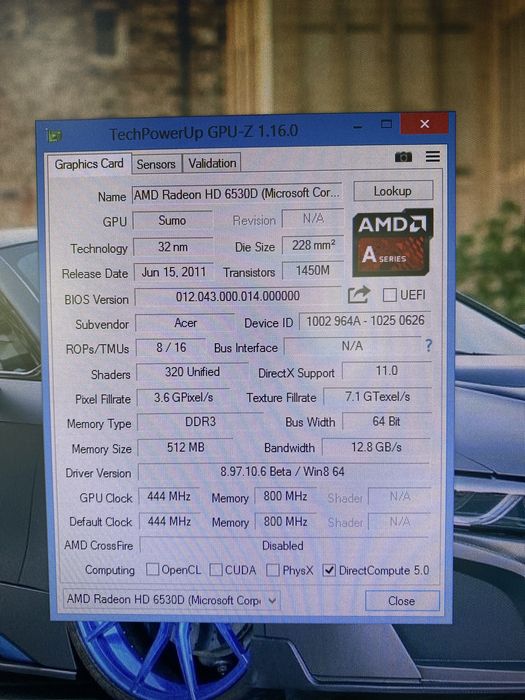The width and height of the screenshot is (525, 700).
Task: Click the Bus Interface field N/A
Action: coord(353,346)
